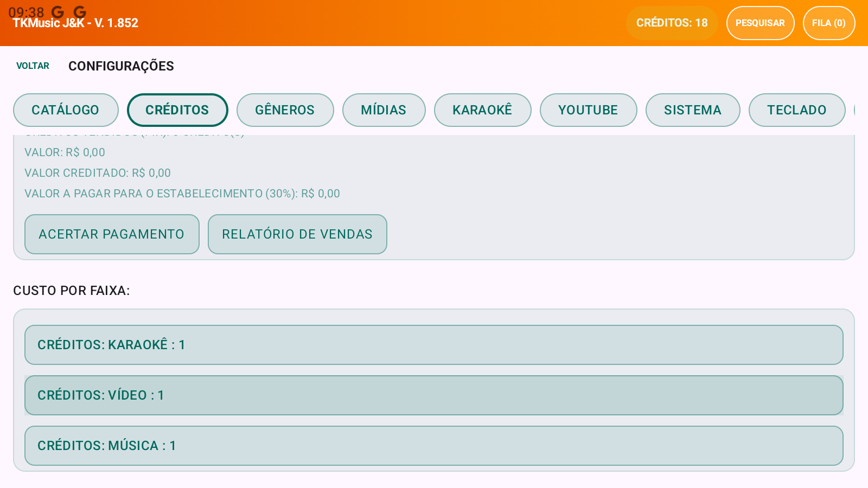Click the 09:38 clock in status bar
Viewport: 868px width, 488px height.
[26, 12]
